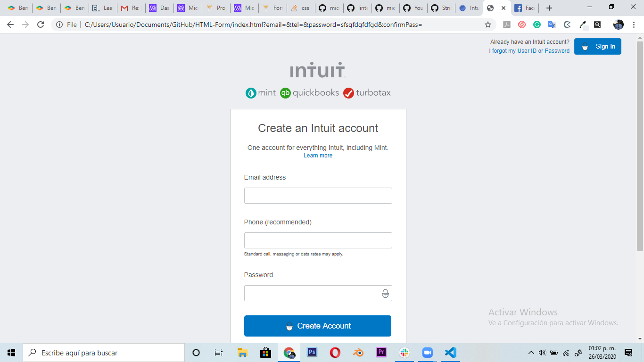Switch to the GitHub 'You' tab
The width and height of the screenshot is (644, 362).
[414, 8]
